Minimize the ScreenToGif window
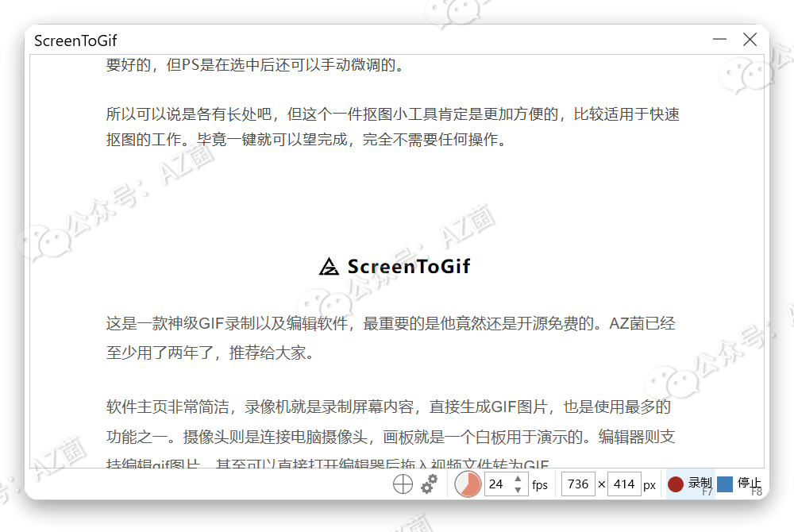Viewport: 794px width, 532px height. (719, 40)
